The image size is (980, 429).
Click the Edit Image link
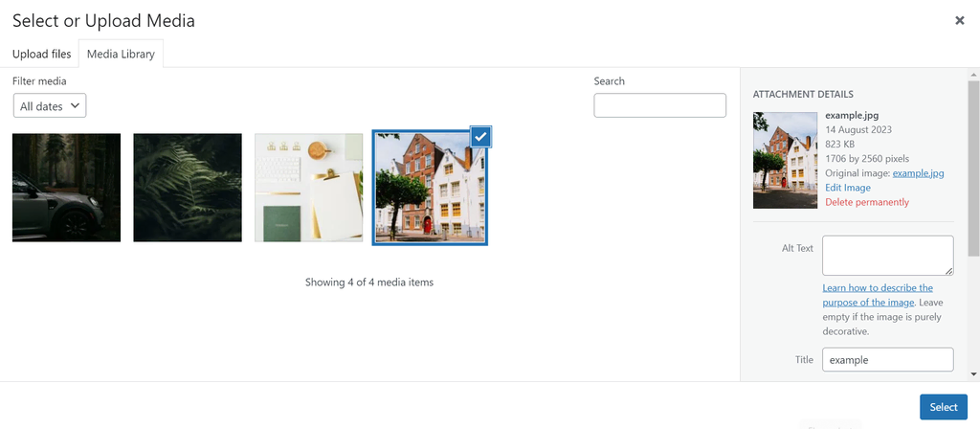(848, 188)
